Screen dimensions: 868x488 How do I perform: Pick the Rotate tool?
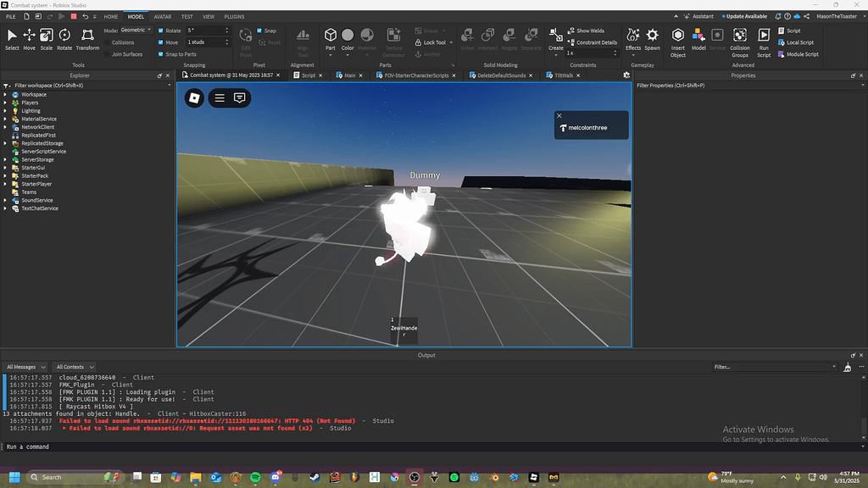pos(64,39)
